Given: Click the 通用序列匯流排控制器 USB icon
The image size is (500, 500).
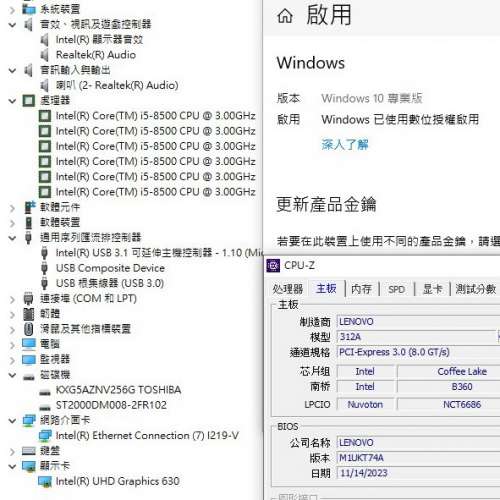Looking at the screenshot, I should [28, 238].
